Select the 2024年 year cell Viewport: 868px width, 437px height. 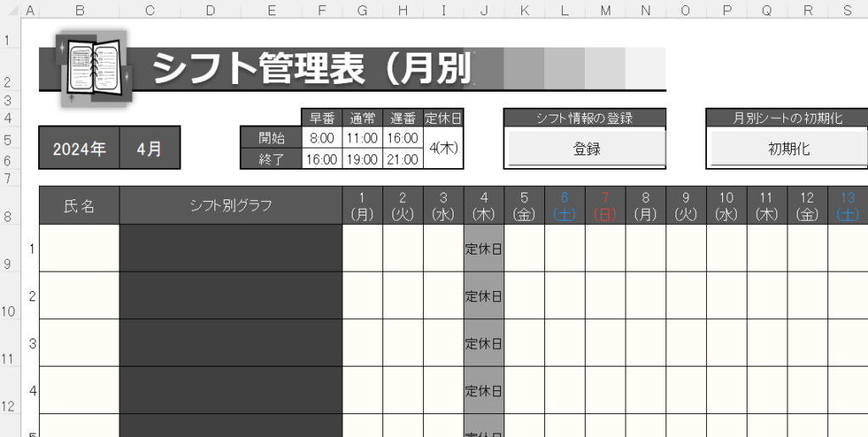[79, 148]
